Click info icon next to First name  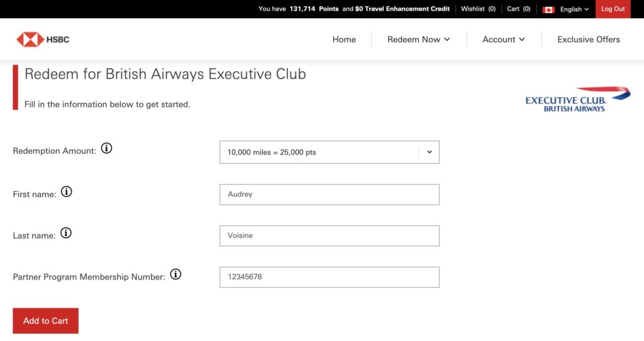pos(67,192)
